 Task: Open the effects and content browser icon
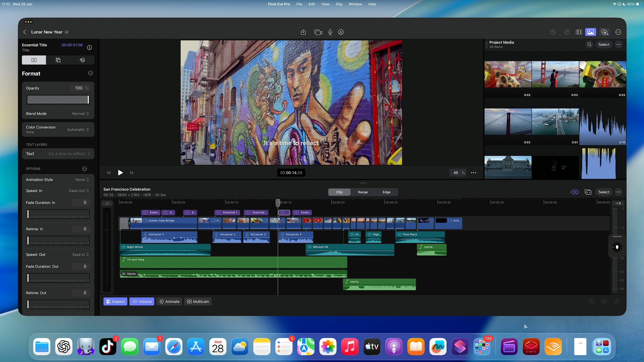point(605,32)
